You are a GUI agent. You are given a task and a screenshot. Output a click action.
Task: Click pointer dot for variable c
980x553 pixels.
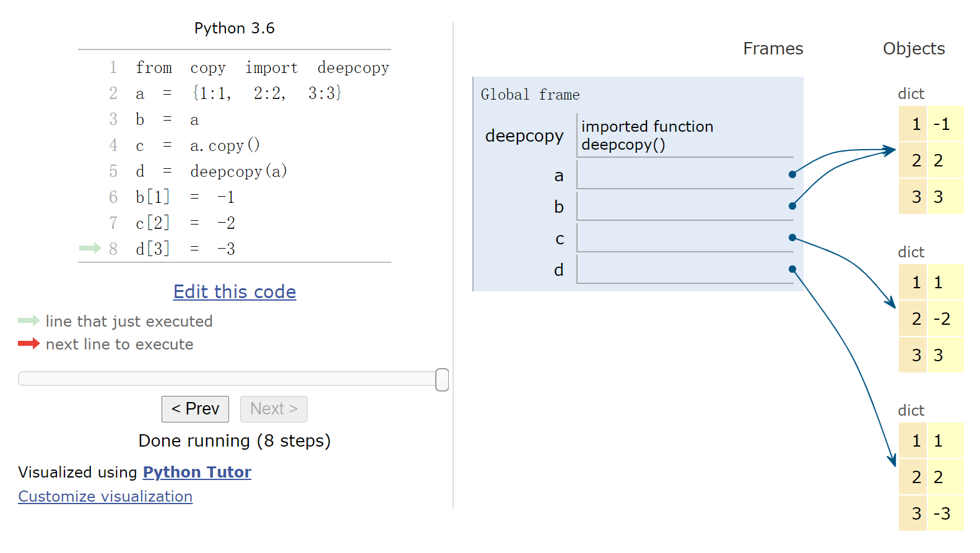[x=792, y=238]
